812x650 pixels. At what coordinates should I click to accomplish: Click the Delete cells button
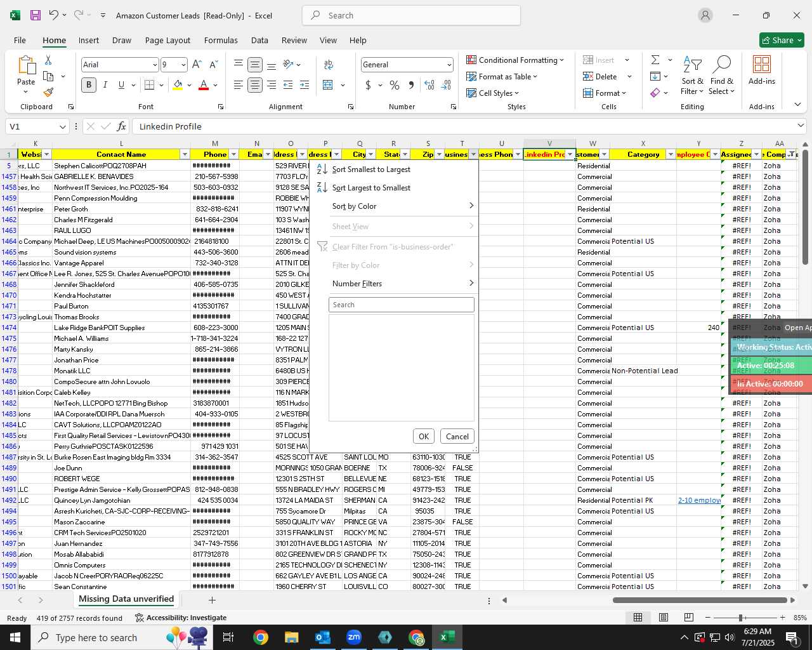[x=600, y=76]
